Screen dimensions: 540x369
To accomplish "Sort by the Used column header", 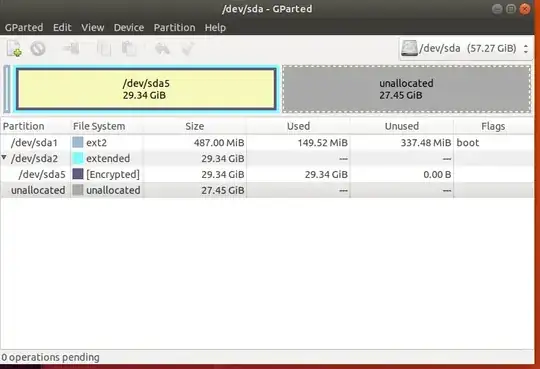I will coord(298,126).
